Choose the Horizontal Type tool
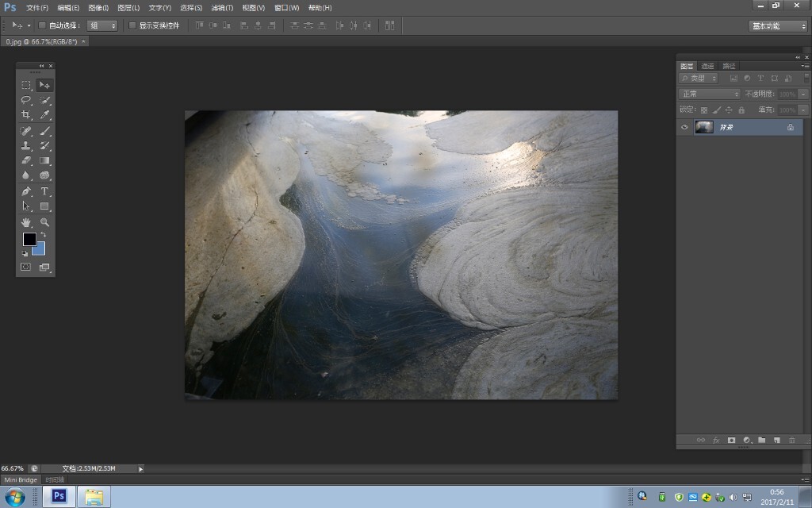Screen dimensions: 812x508 click(45, 191)
